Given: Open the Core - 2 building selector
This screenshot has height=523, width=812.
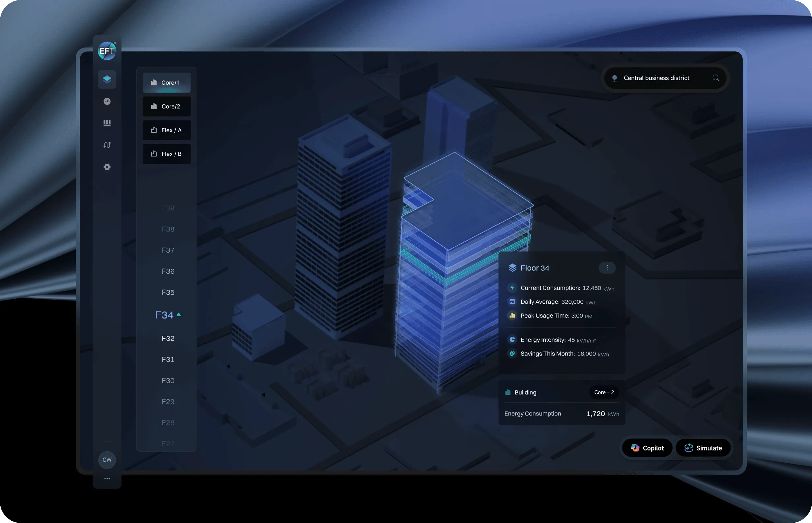Looking at the screenshot, I should (604, 392).
